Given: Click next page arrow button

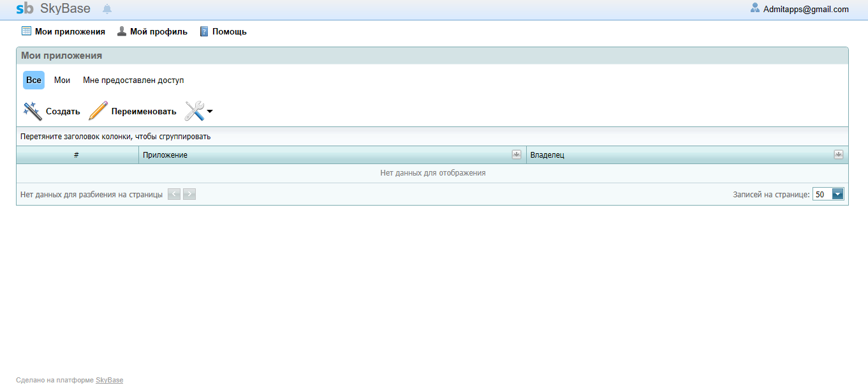Looking at the screenshot, I should [x=189, y=194].
